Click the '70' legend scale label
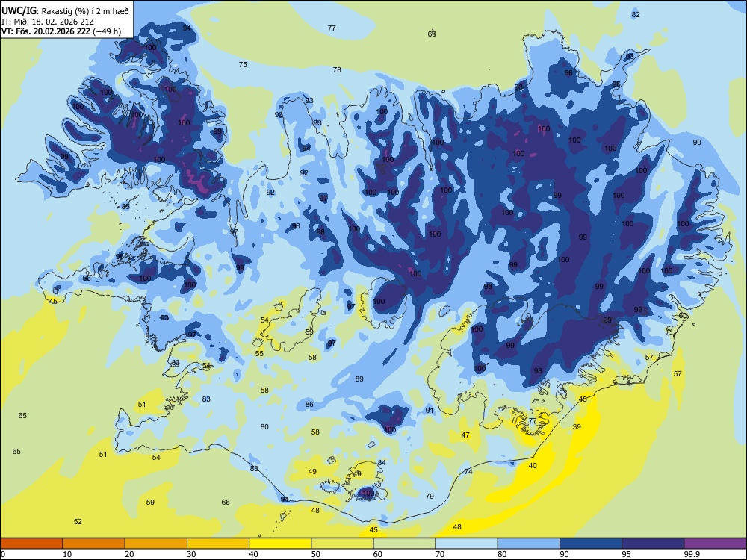Viewport: 747px width, 560px height. pyautogui.click(x=440, y=554)
